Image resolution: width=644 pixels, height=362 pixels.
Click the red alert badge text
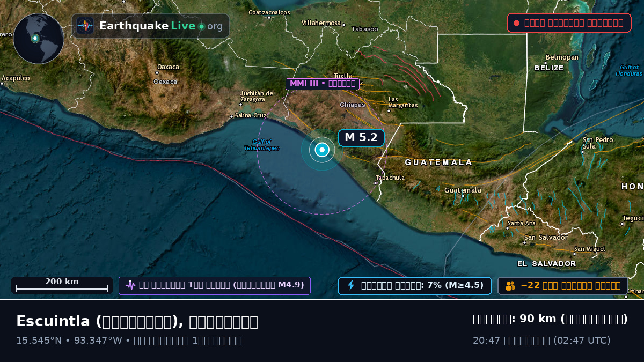574,23
